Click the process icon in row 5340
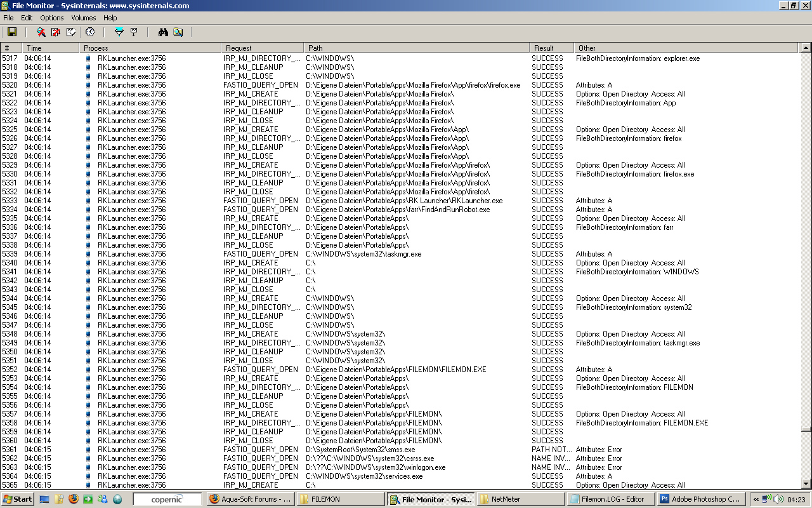Viewport: 812px width, 508px height. [x=89, y=262]
